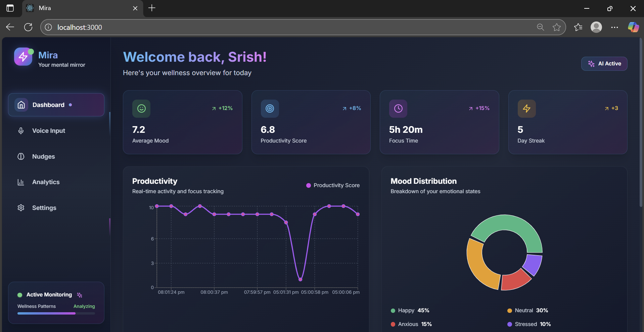
Task: Open Analytics via the bar chart icon
Action: [20, 182]
